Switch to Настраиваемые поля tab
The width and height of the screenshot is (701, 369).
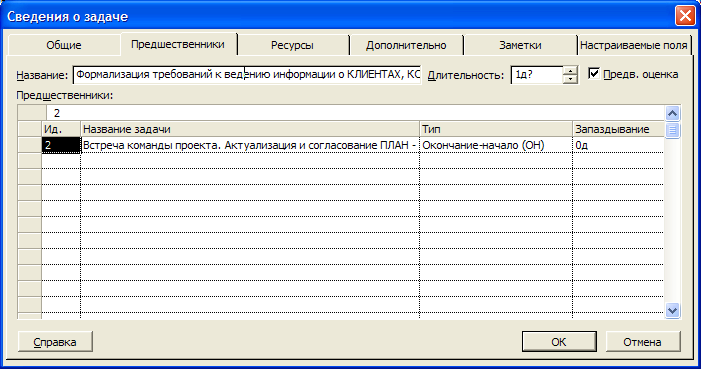pos(633,45)
